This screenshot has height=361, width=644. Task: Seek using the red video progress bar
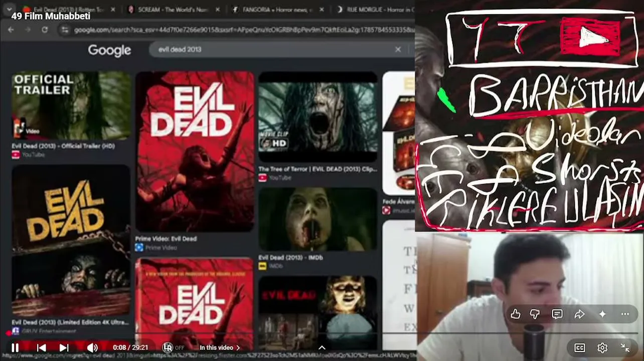click(322, 333)
